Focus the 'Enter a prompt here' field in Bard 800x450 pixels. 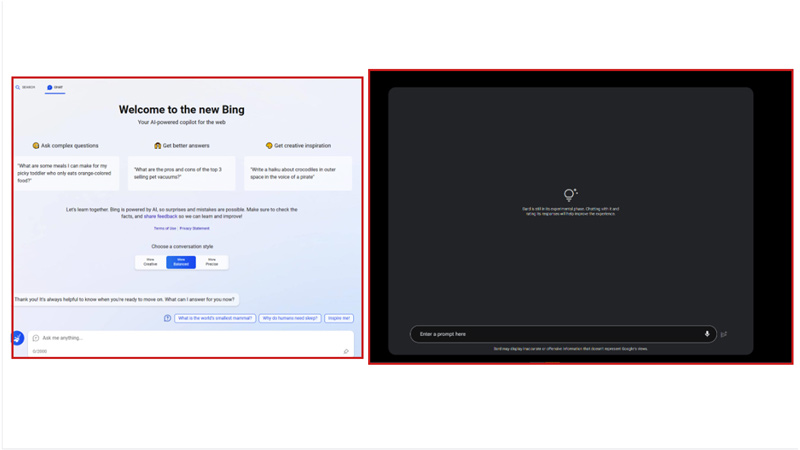click(563, 334)
